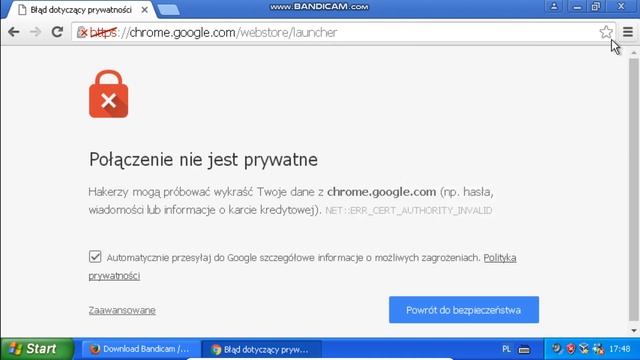Close the Chrome window

point(621,6)
